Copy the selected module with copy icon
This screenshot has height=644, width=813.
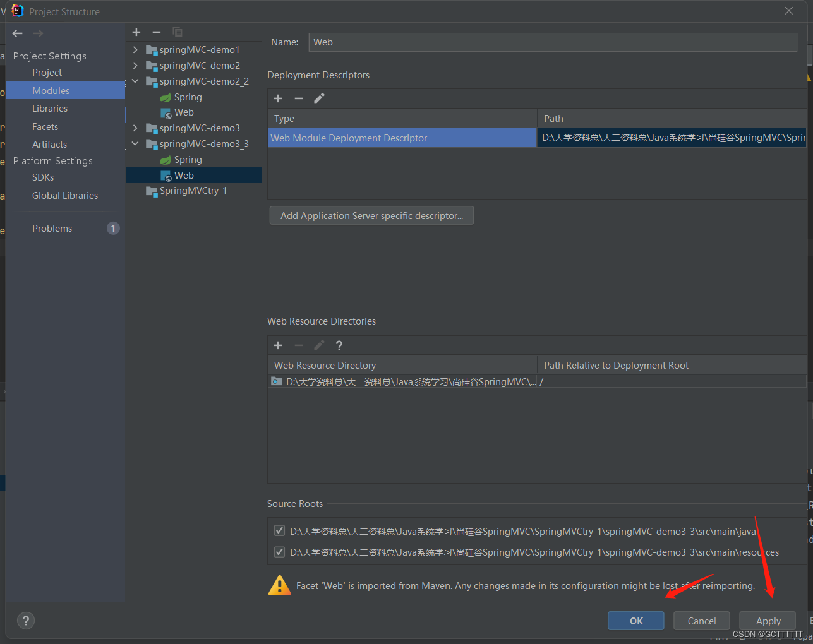click(x=178, y=32)
